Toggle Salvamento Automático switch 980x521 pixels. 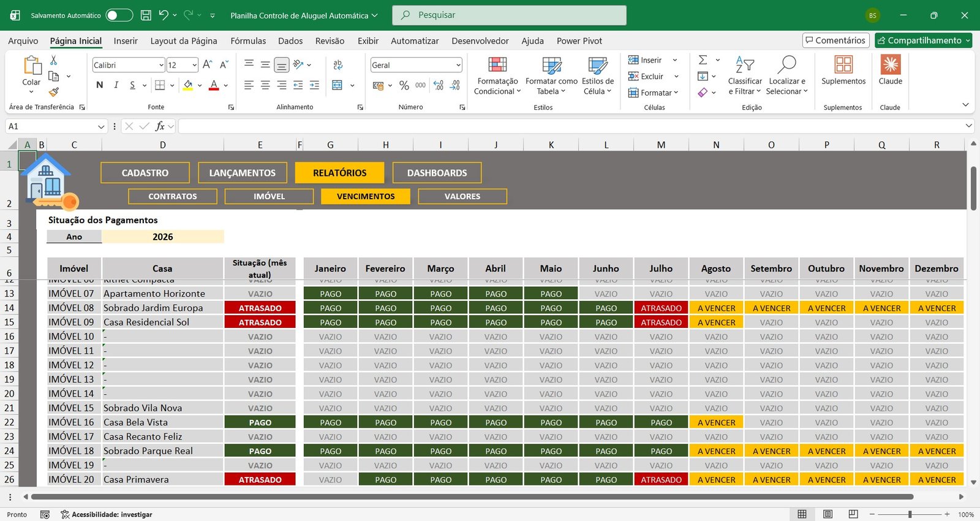119,15
